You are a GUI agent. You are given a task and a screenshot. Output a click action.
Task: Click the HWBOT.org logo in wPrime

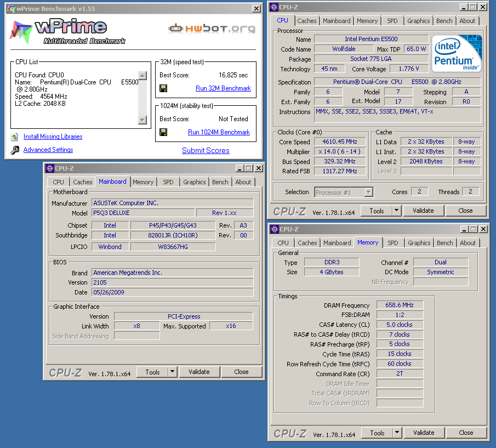[212, 29]
